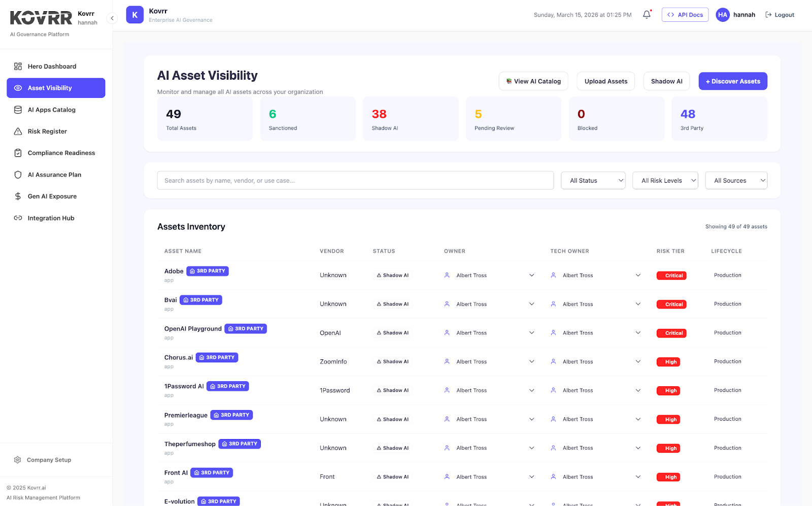Click the Company Setup gear icon
Screen dimensions: 812x506
(17, 460)
